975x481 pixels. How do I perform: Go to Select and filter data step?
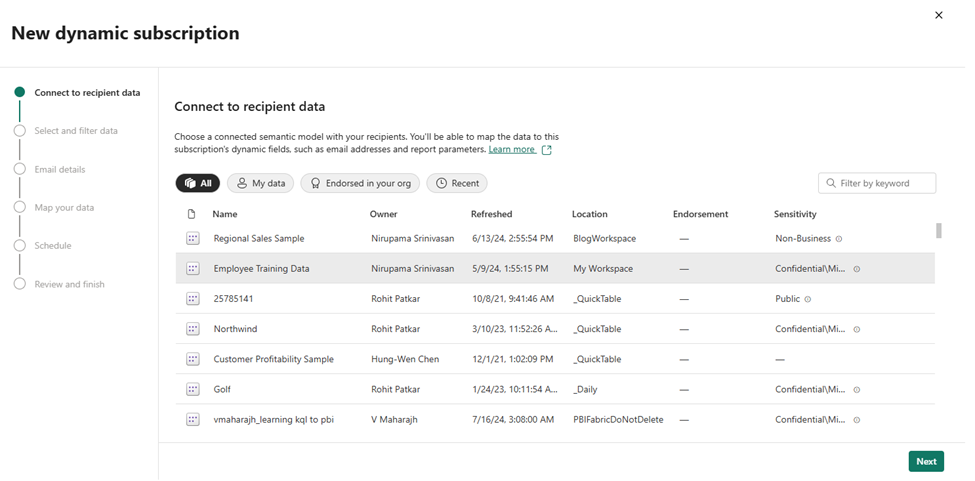click(x=66, y=131)
